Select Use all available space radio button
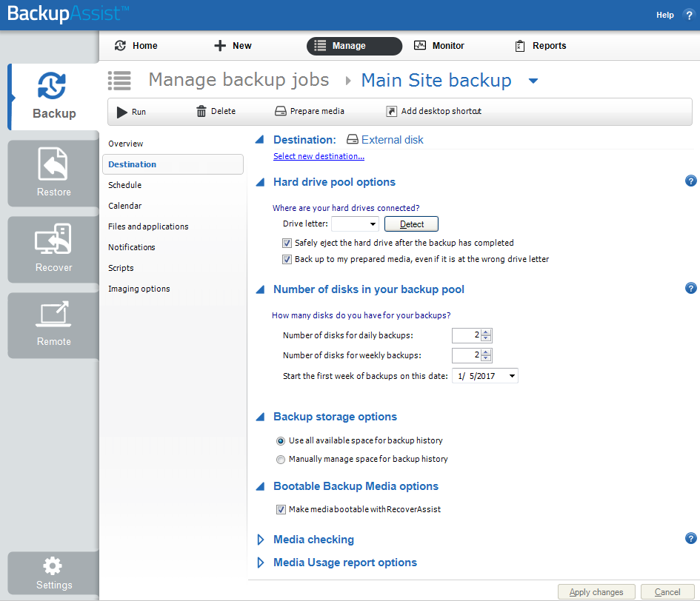This screenshot has height=601, width=700. [x=280, y=441]
